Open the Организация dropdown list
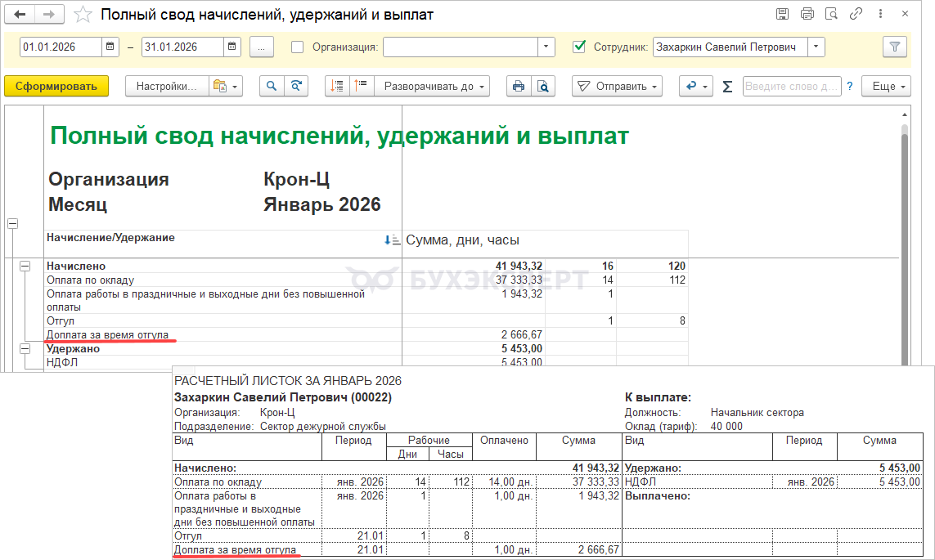Image resolution: width=935 pixels, height=560 pixels. [546, 47]
